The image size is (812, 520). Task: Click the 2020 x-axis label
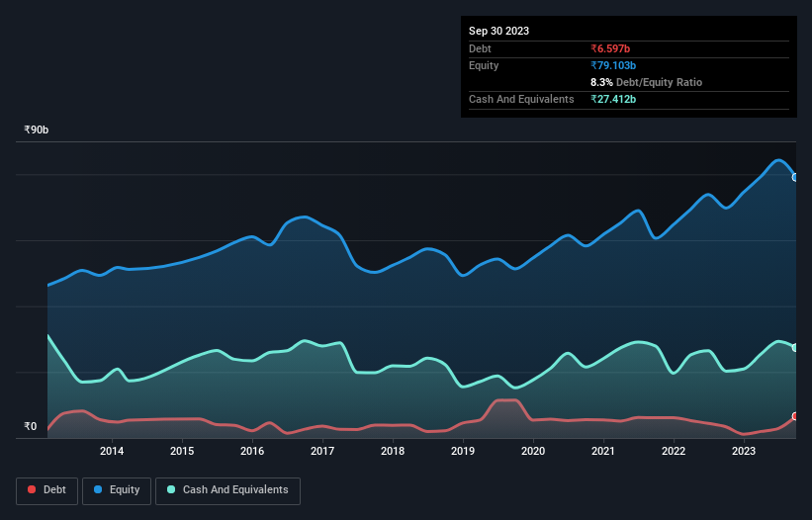pos(533,451)
